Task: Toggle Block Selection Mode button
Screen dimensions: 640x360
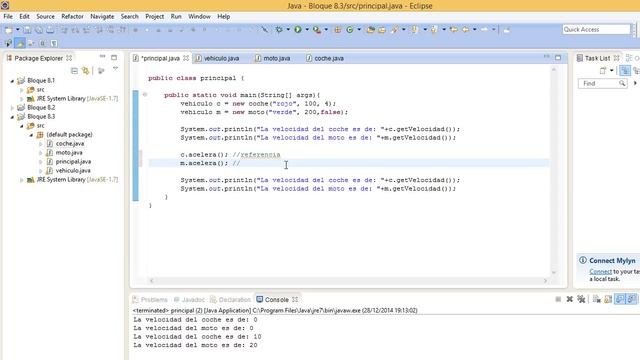Action: [x=42, y=43]
